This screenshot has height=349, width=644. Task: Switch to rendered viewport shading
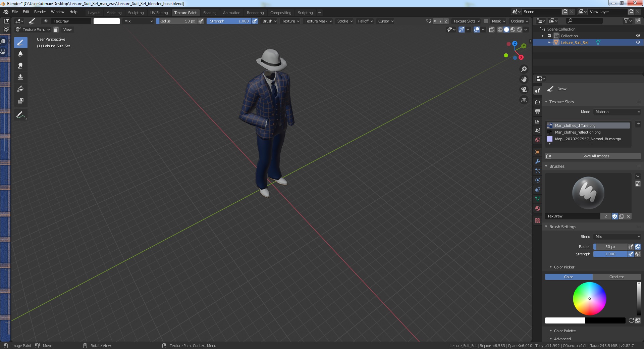[519, 30]
